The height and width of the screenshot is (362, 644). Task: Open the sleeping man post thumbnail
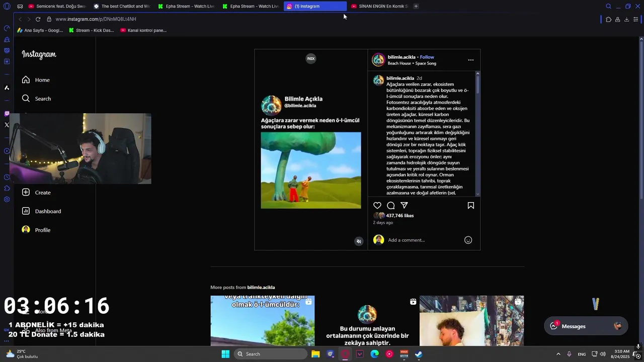(x=471, y=321)
